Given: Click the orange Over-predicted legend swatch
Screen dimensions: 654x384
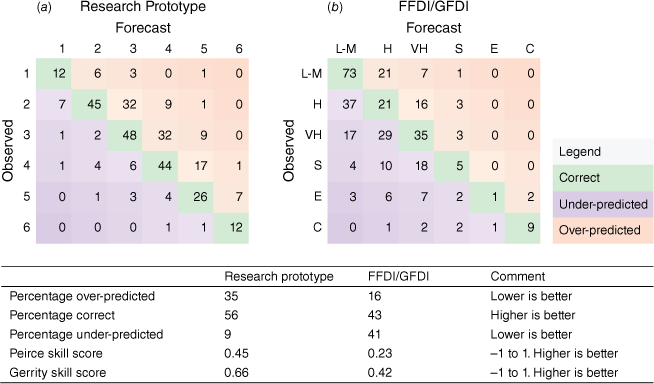Looking at the screenshot, I should tap(603, 230).
